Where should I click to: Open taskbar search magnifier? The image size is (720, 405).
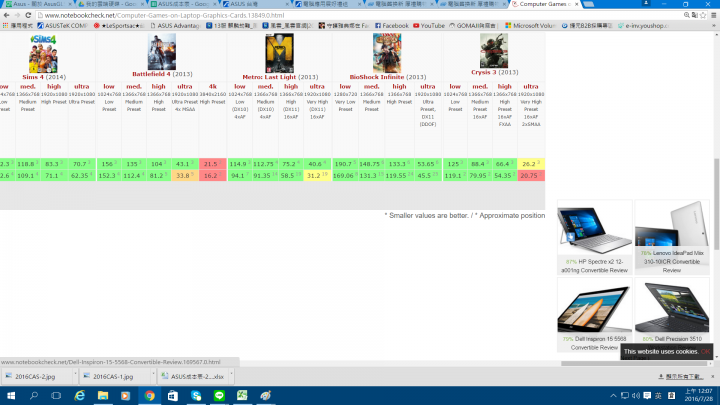click(x=34, y=395)
